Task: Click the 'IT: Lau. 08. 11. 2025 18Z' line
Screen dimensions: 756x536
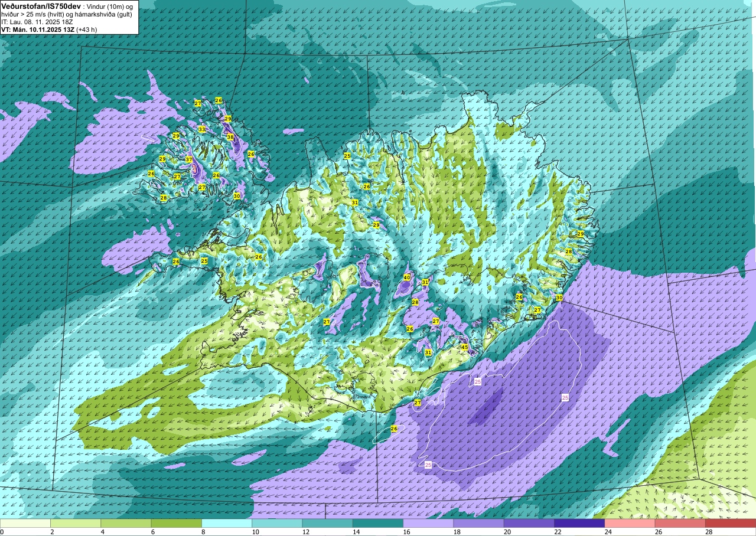Action: (x=37, y=21)
